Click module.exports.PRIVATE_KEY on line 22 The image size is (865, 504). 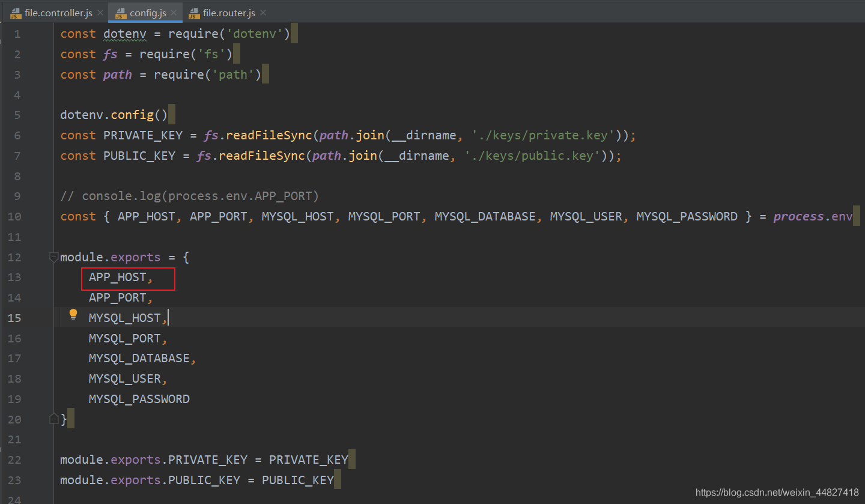(154, 460)
